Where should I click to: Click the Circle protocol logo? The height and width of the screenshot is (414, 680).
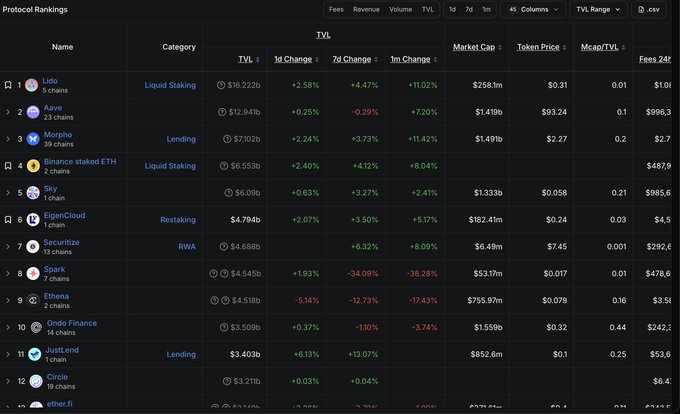coord(36,381)
